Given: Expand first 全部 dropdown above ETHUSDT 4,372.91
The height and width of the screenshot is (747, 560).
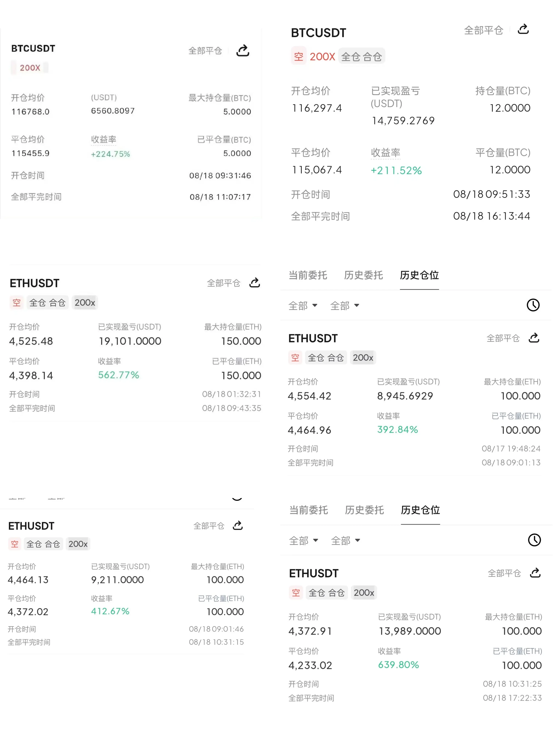Looking at the screenshot, I should click(x=304, y=541).
